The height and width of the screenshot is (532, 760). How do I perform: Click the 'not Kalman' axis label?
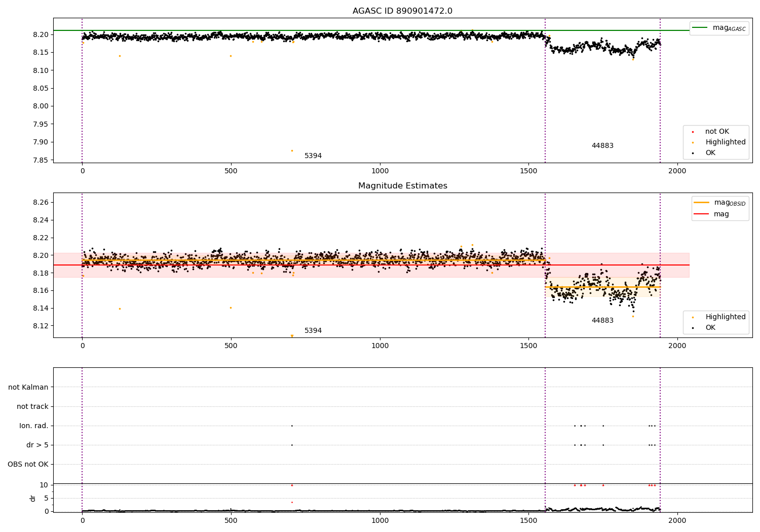(x=28, y=388)
